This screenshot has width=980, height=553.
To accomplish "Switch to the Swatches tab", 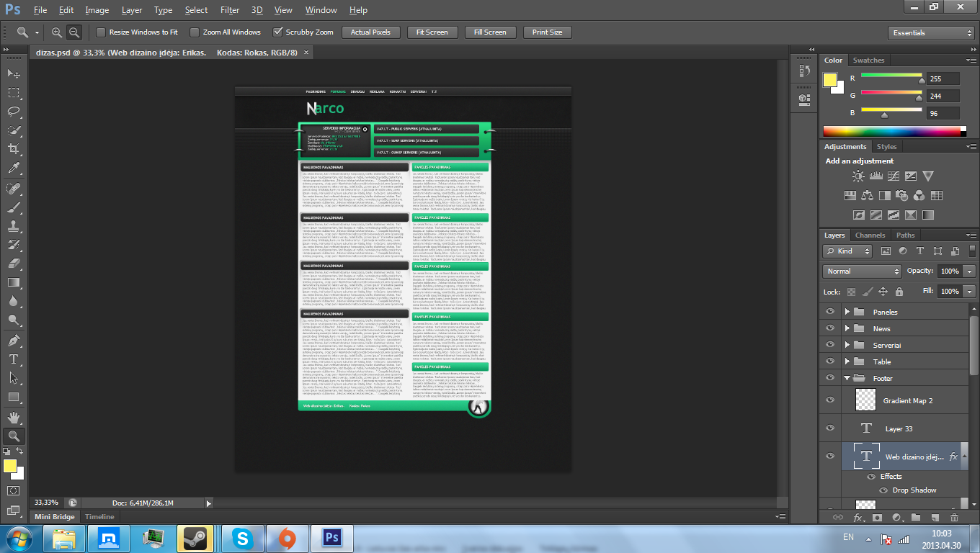I will pos(868,60).
